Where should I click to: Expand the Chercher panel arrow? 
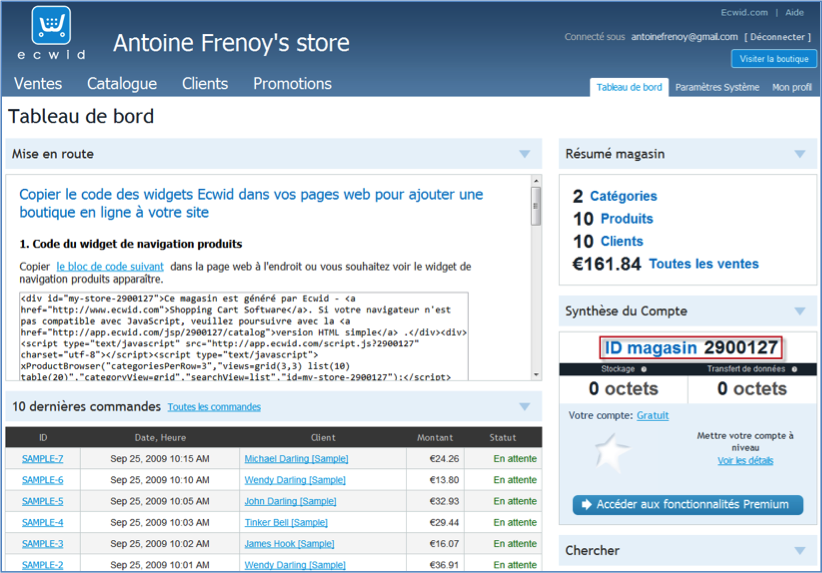point(799,550)
